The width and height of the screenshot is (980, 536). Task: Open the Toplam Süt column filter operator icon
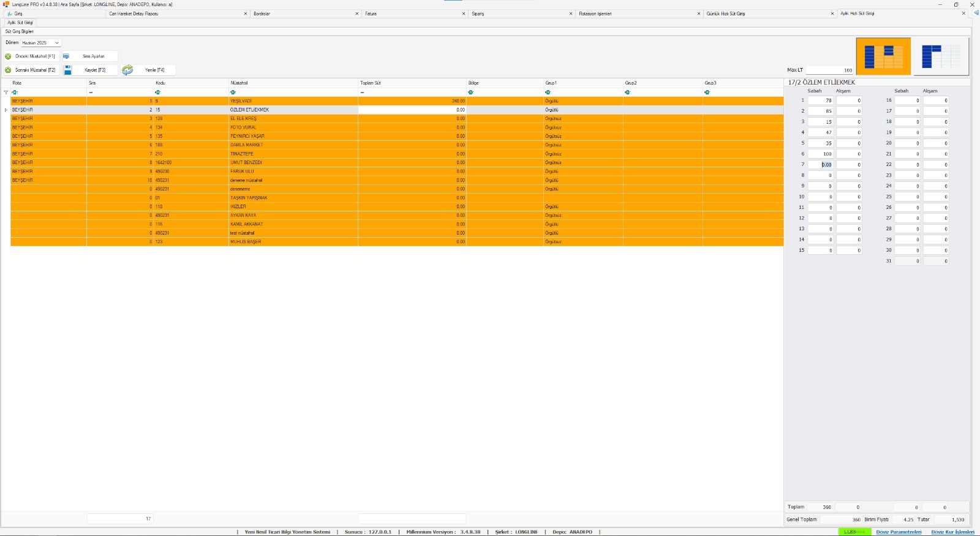click(x=362, y=92)
